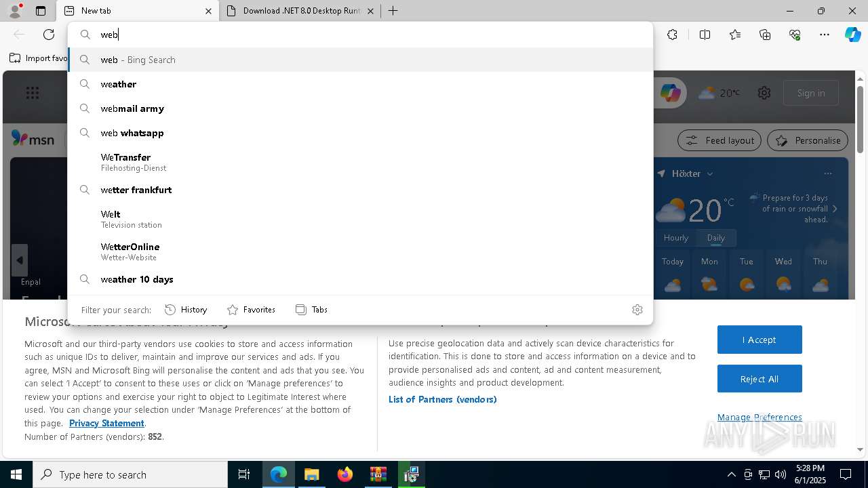Viewport: 868px width, 488px height.
Task: Filter the search by History
Action: tap(186, 310)
